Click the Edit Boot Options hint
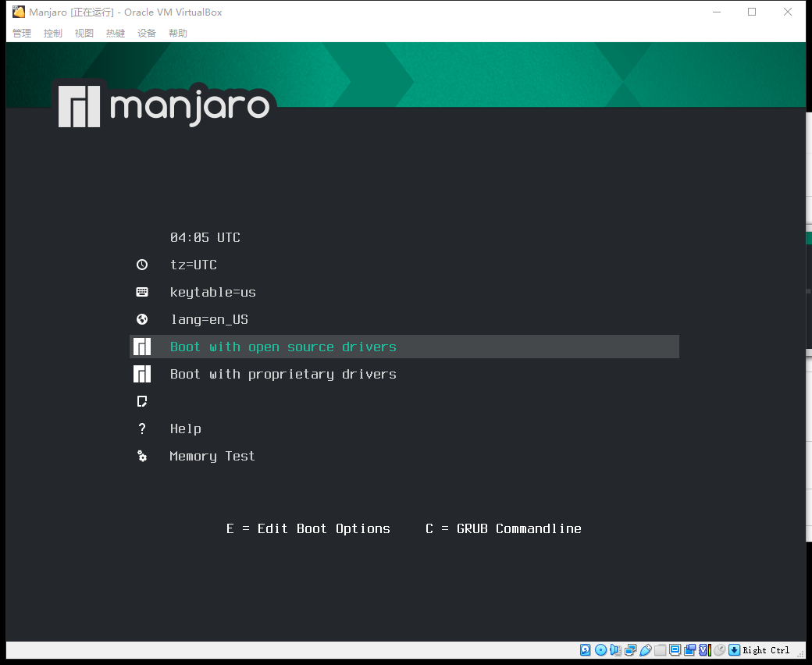Image resolution: width=812 pixels, height=665 pixels. pyautogui.click(x=308, y=529)
